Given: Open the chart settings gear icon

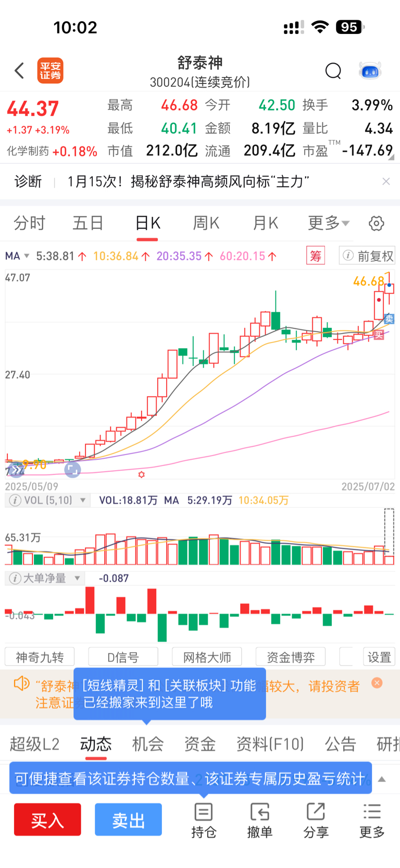Looking at the screenshot, I should pyautogui.click(x=377, y=223).
